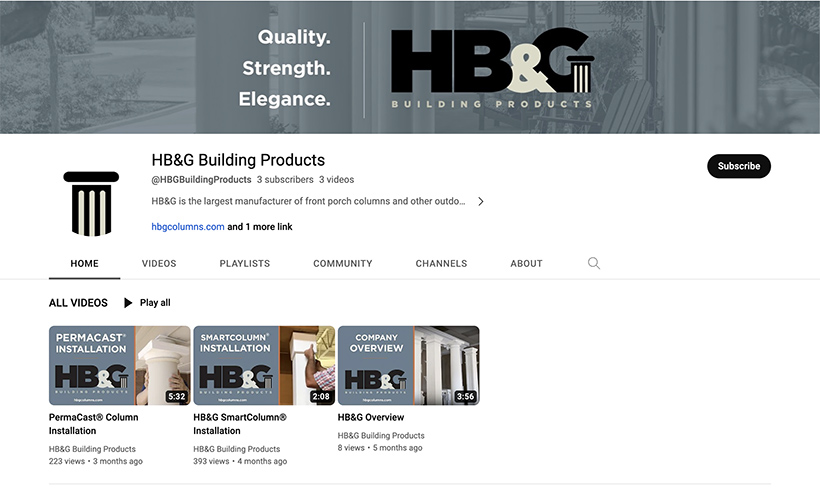The image size is (820, 491).
Task: Click the HB&G logo in the banner
Action: click(x=492, y=68)
